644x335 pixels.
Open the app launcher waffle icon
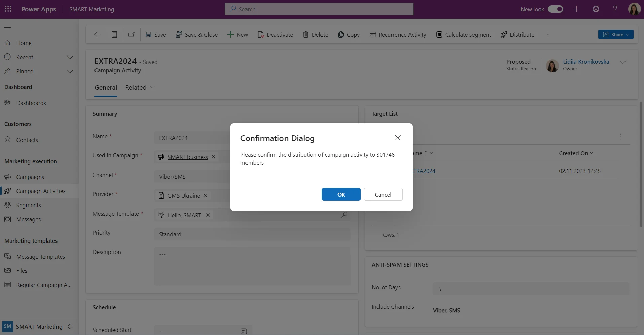(x=8, y=9)
